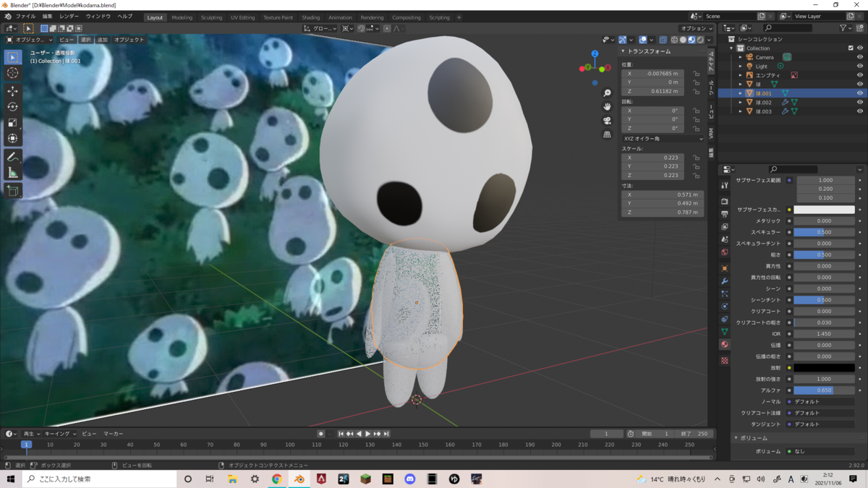Select the Cursor tool in viewport toolbar

point(12,73)
